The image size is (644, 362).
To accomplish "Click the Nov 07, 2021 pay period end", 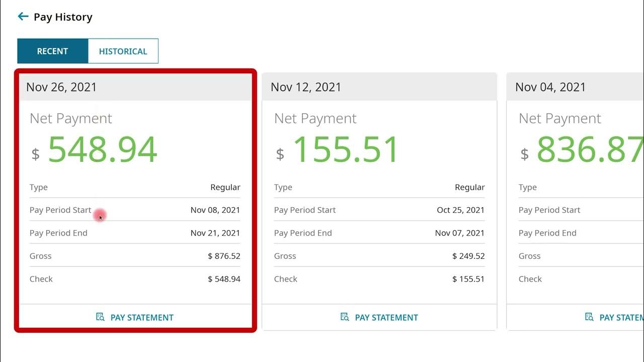I will [460, 233].
